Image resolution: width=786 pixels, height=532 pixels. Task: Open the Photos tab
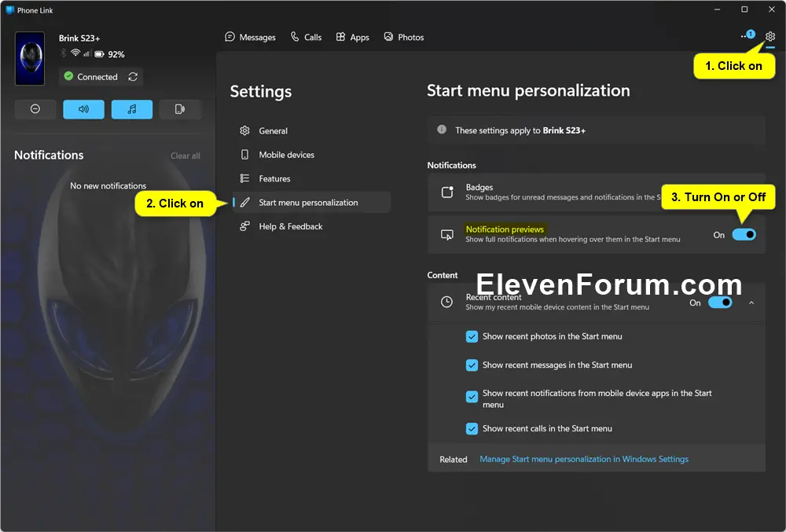tap(403, 37)
